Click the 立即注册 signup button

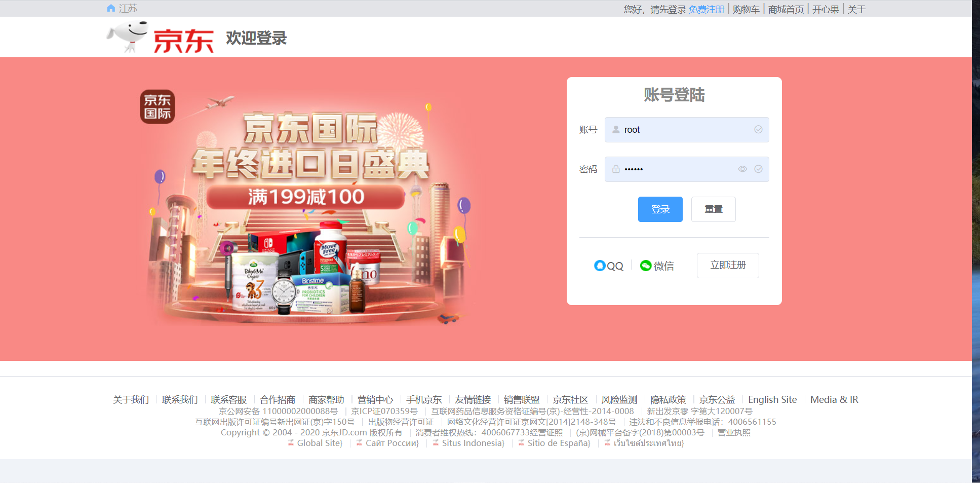click(x=728, y=265)
